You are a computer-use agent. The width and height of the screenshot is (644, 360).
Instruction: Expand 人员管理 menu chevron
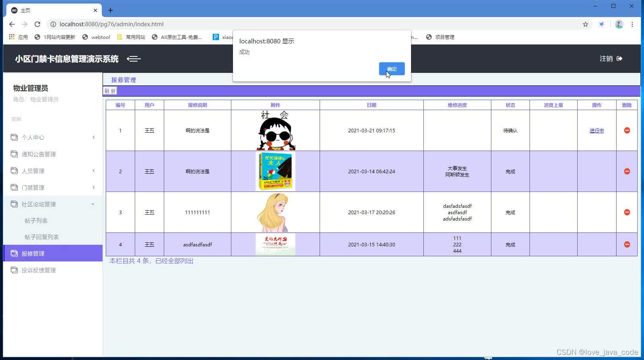[x=94, y=171]
